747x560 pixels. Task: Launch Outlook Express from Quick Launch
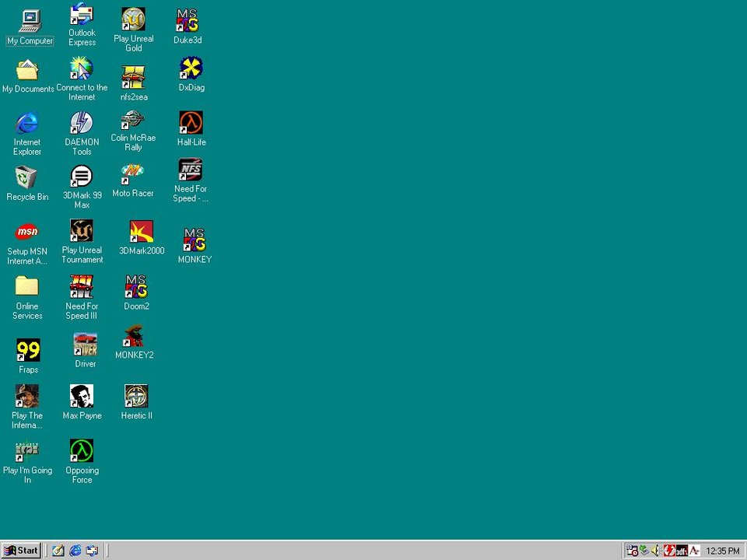point(92,551)
